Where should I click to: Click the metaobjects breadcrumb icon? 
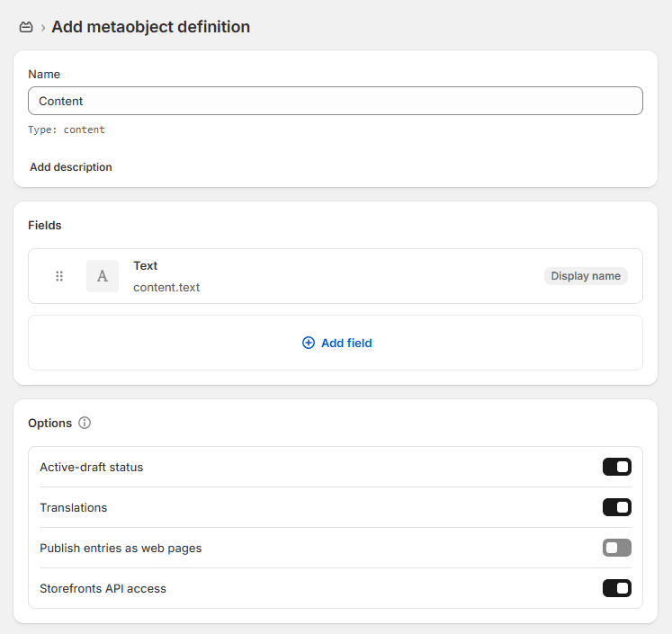(26, 28)
